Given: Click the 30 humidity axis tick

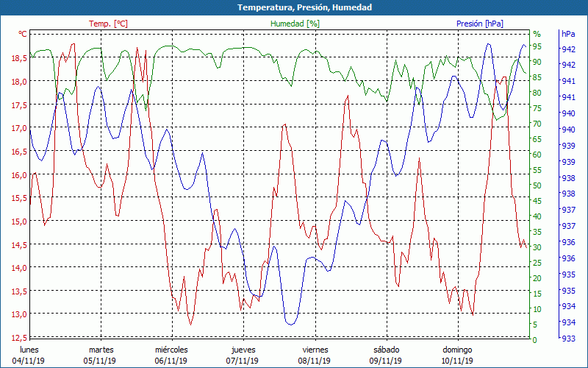Looking at the screenshot, I should (x=537, y=247).
